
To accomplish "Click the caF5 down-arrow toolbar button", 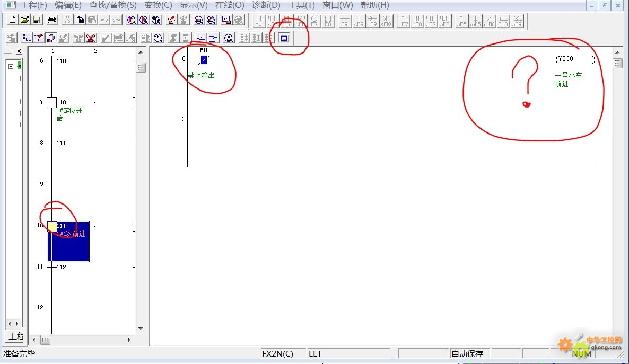I will tap(475, 21).
